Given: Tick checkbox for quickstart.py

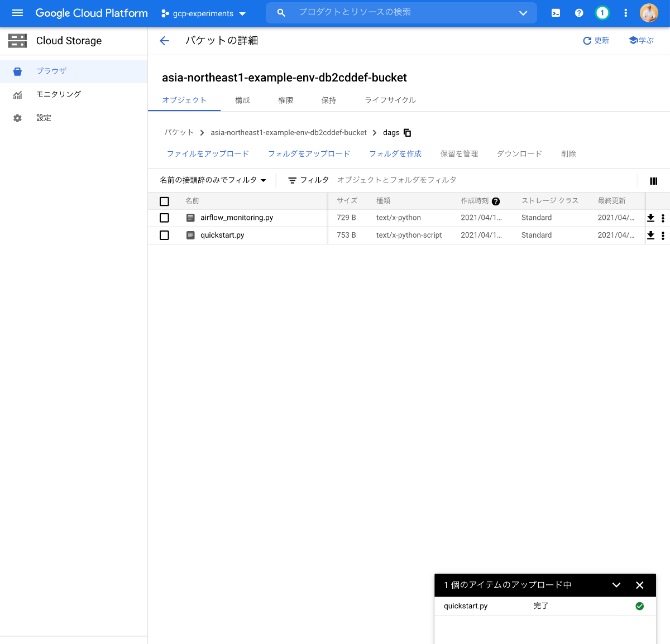Looking at the screenshot, I should click(164, 235).
